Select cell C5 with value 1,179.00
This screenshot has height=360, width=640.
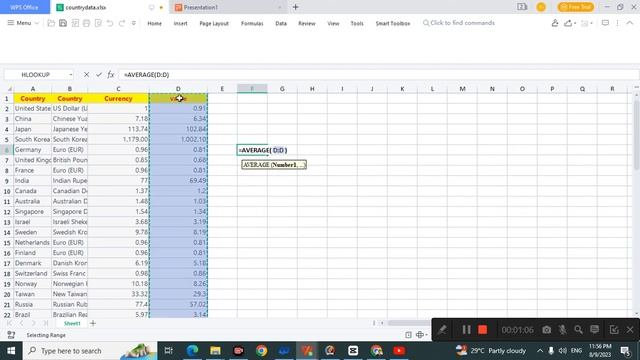(x=118, y=139)
